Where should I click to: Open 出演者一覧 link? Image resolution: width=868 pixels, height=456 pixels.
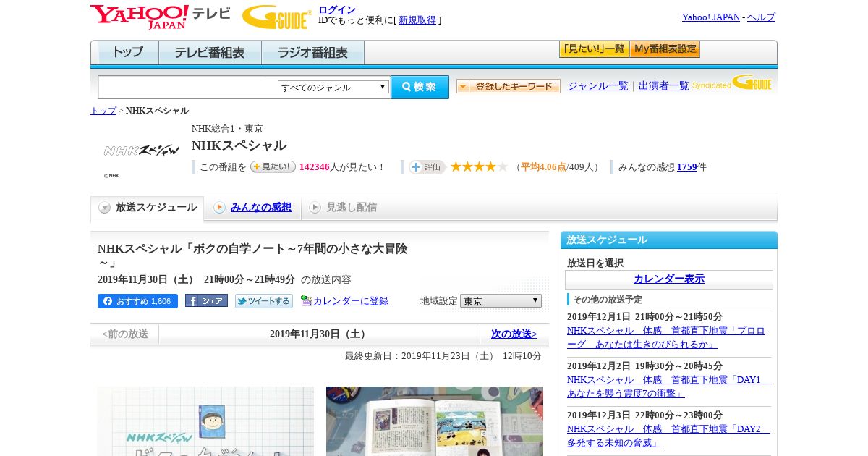664,85
